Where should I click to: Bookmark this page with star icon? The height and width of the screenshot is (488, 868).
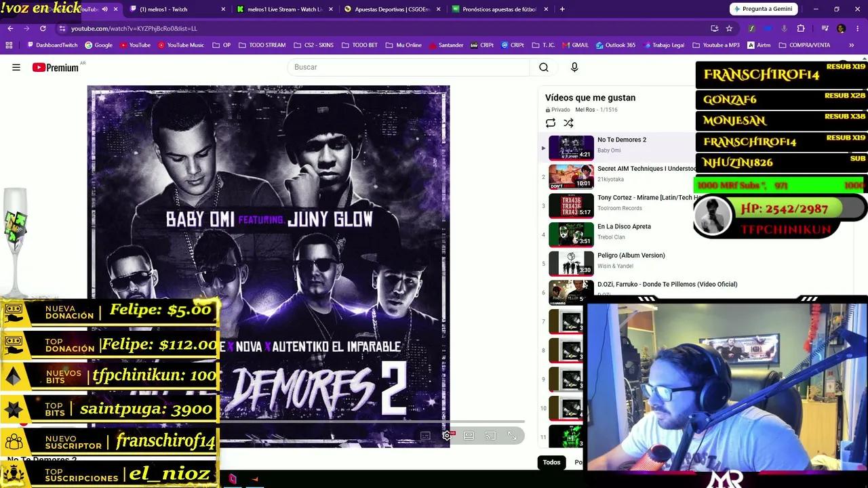pyautogui.click(x=729, y=28)
